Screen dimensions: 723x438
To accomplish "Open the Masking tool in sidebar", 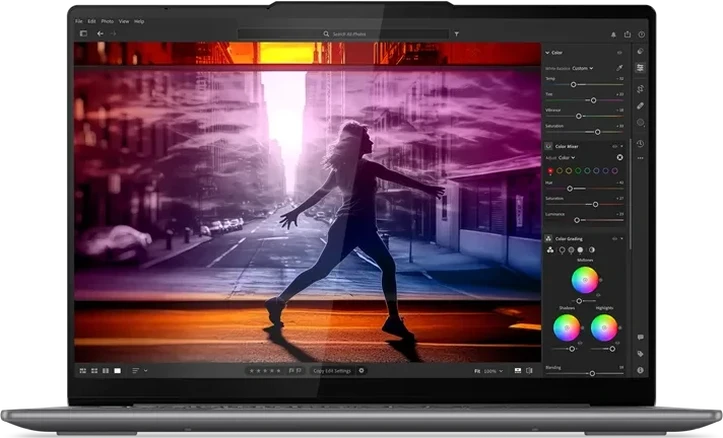I will [640, 123].
